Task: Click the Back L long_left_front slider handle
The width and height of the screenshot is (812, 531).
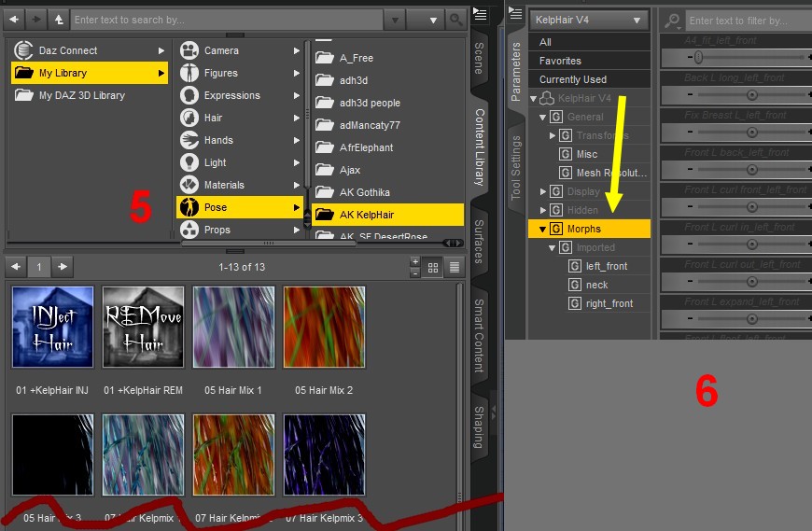Action: 752,94
